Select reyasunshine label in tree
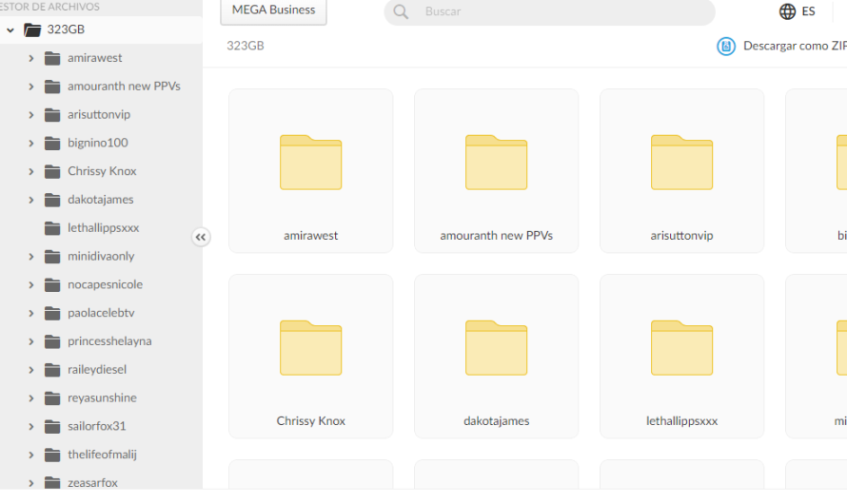Viewport: 847px width, 504px height. click(x=102, y=397)
